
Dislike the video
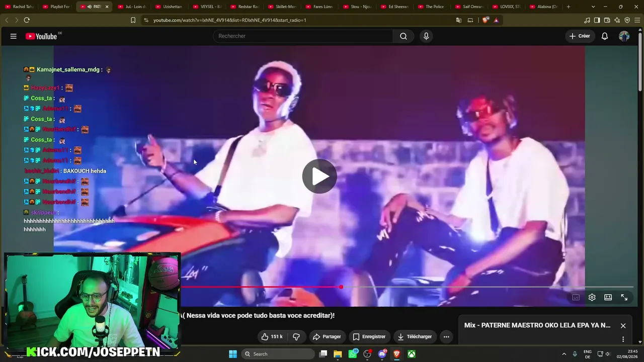pos(296,337)
